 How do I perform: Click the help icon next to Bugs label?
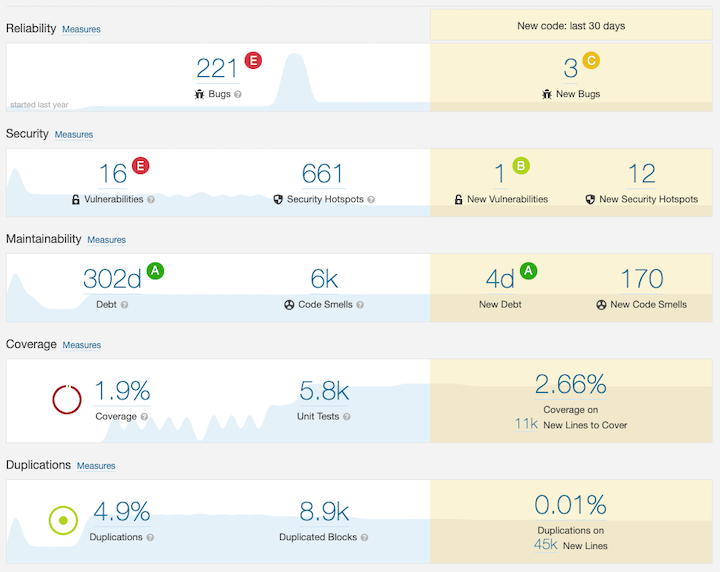click(x=238, y=94)
